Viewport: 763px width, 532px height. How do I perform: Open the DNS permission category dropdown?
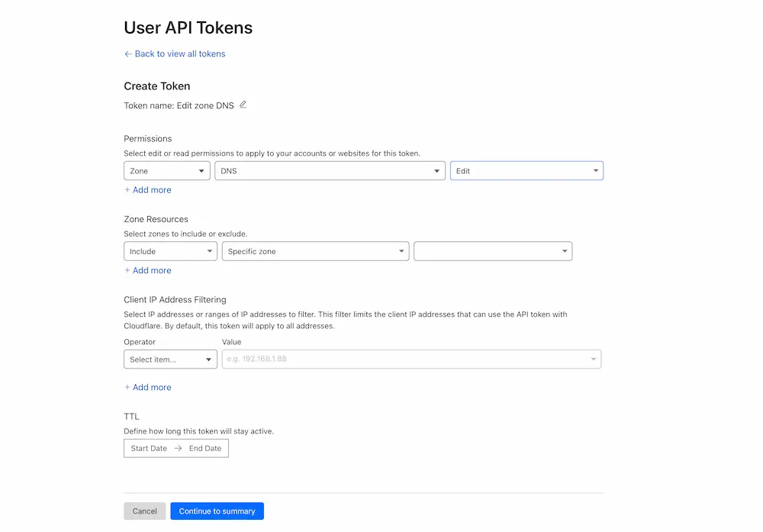(330, 170)
